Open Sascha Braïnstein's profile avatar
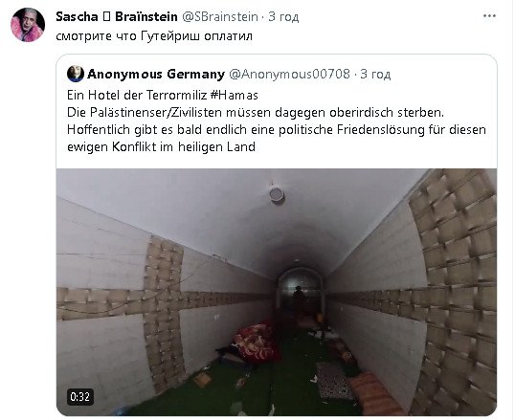The height and width of the screenshot is (420, 515). click(28, 25)
